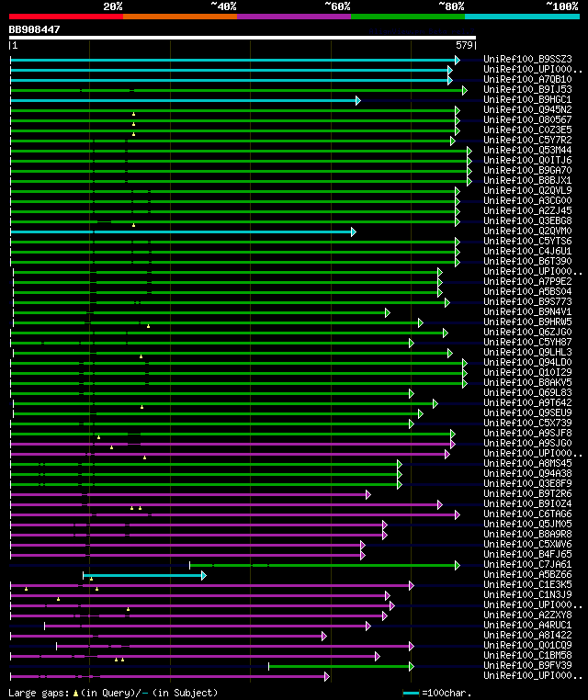The width and height of the screenshot is (588, 700).
Task: Pick the UniRef100_A8MS45 subject label
Action: pyautogui.click(x=527, y=463)
